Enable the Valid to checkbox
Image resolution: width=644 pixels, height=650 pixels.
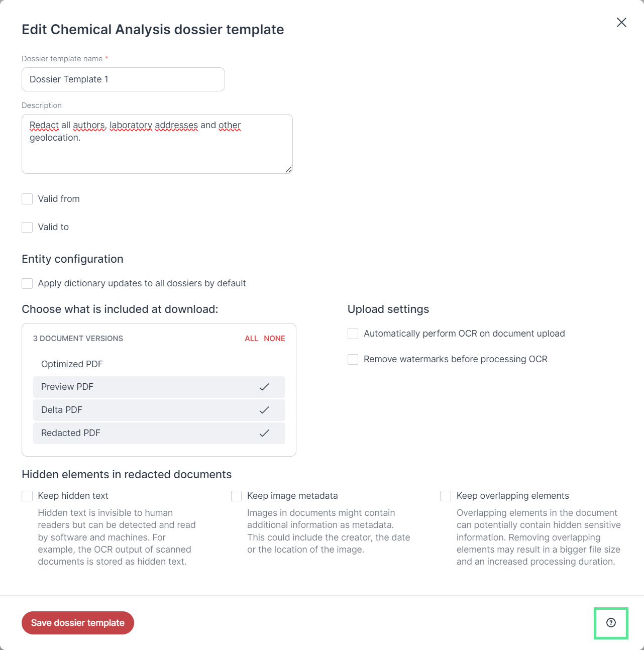click(x=27, y=227)
